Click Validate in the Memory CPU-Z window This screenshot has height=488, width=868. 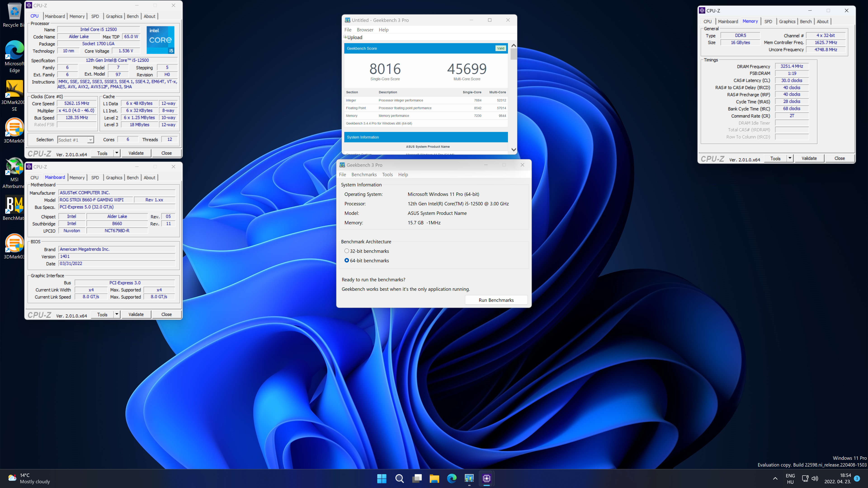click(x=809, y=158)
